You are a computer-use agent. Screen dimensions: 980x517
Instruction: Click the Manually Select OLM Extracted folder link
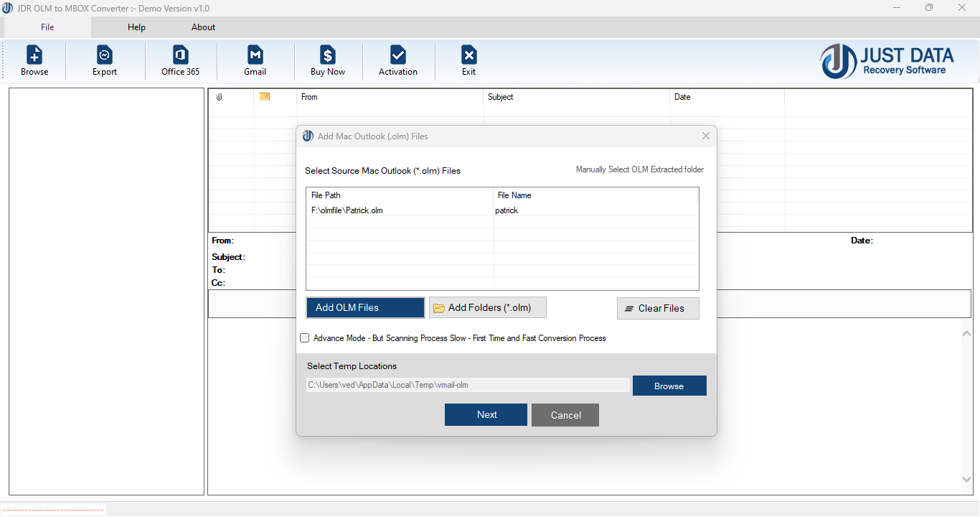point(640,169)
